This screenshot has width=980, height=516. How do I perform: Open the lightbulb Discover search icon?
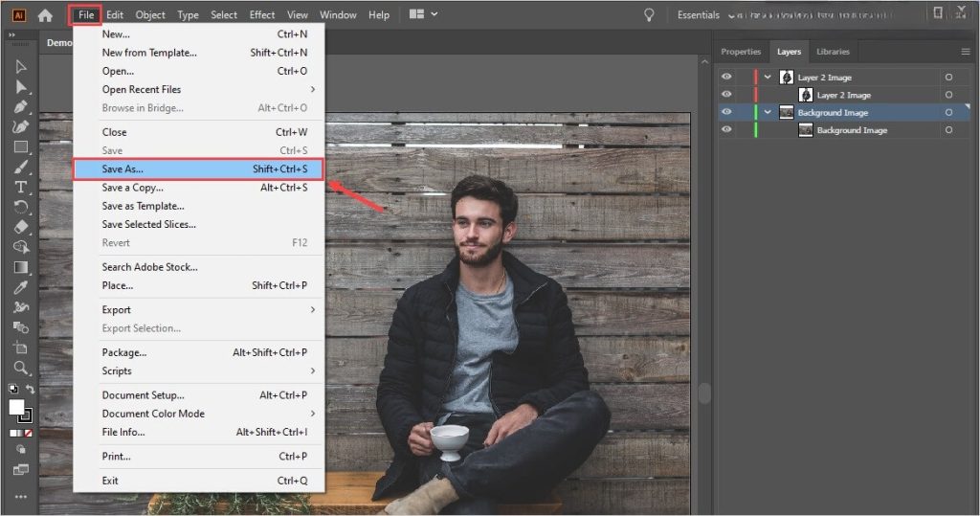click(649, 15)
